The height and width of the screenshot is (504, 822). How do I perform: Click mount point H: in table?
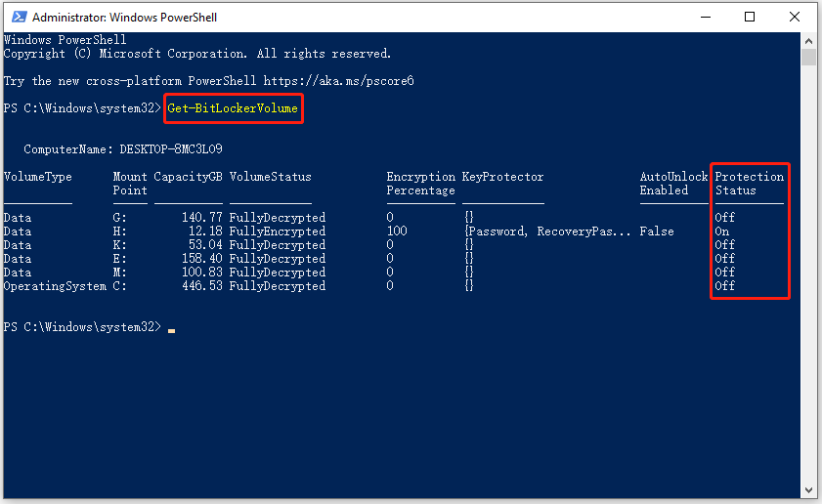point(119,231)
